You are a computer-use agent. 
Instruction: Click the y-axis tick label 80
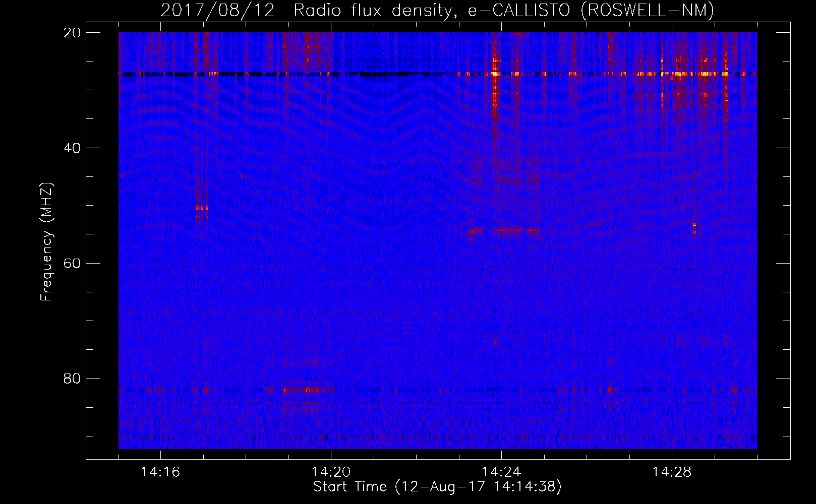pos(72,379)
